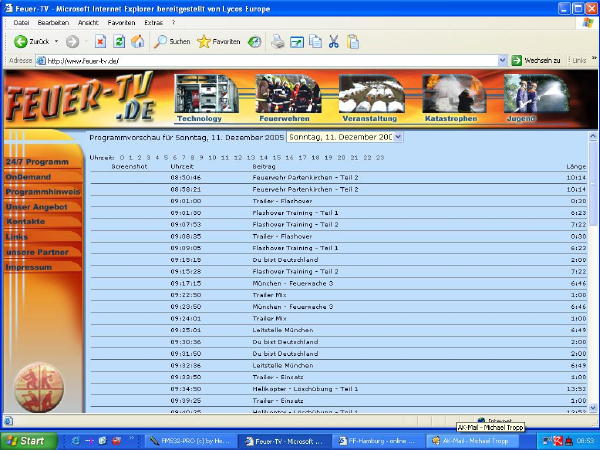Viewport: 600px width, 450px height.
Task: Open Programmhinweis in sidebar
Action: point(43,192)
